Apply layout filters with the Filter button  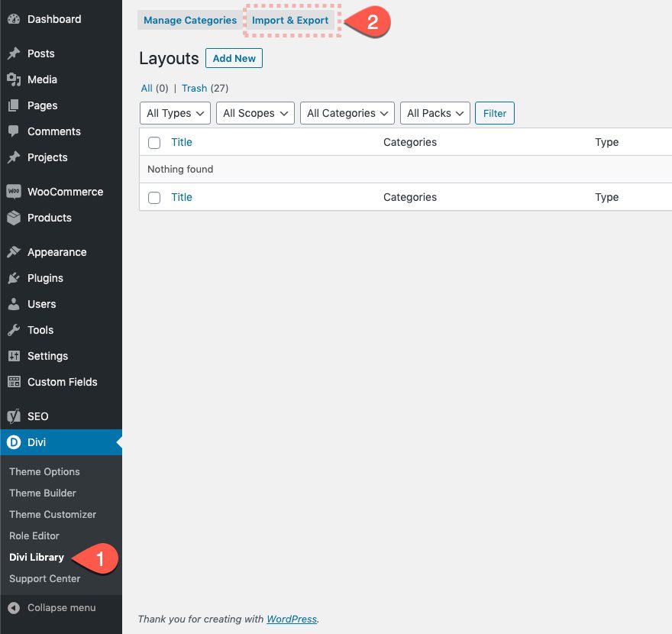(x=494, y=113)
